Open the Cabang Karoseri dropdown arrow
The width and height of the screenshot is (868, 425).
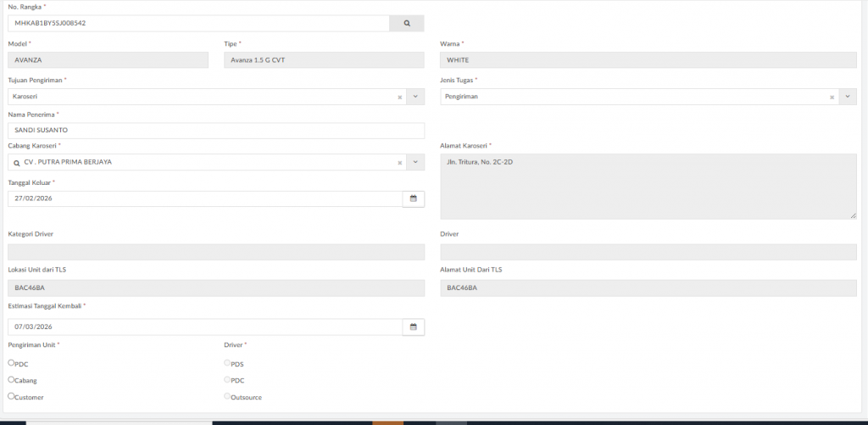pyautogui.click(x=415, y=162)
